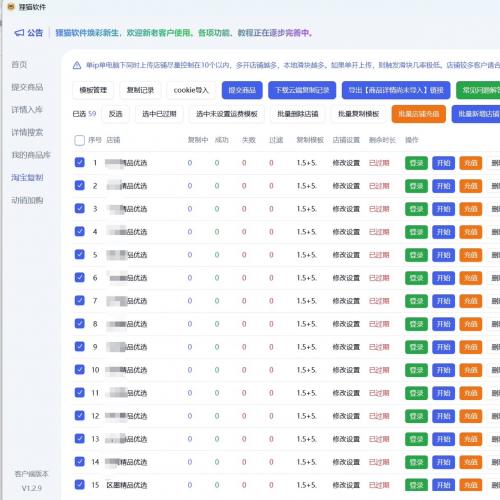Click the blue 提交商品 toolbar button
Image resolution: width=500 pixels, height=500 pixels.
242,90
